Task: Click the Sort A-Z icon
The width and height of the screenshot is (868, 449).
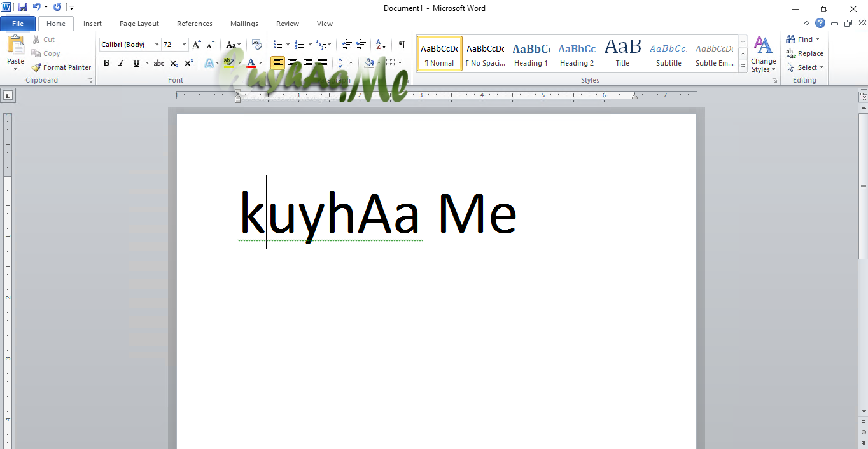Action: (x=381, y=45)
